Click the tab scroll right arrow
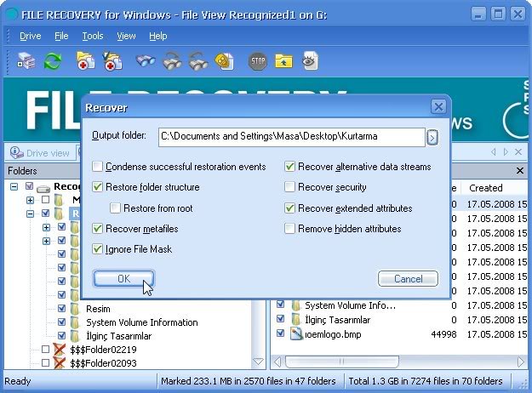 pyautogui.click(x=506, y=152)
